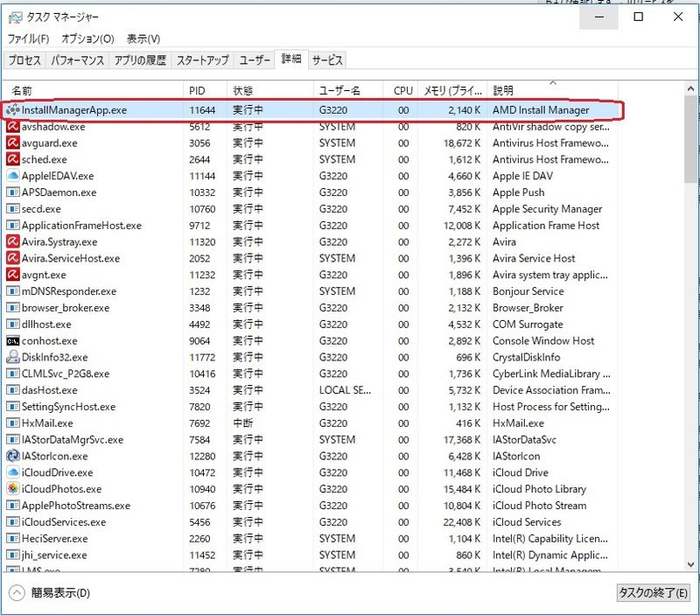700x615 pixels.
Task: Sort by the ユーザー名 column header
Action: 348,91
